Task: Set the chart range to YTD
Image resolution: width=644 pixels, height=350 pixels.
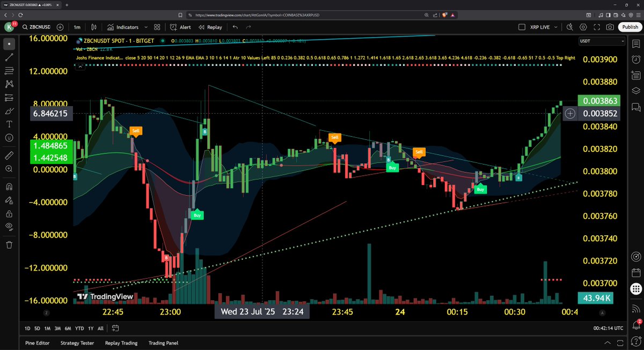Action: [x=79, y=328]
